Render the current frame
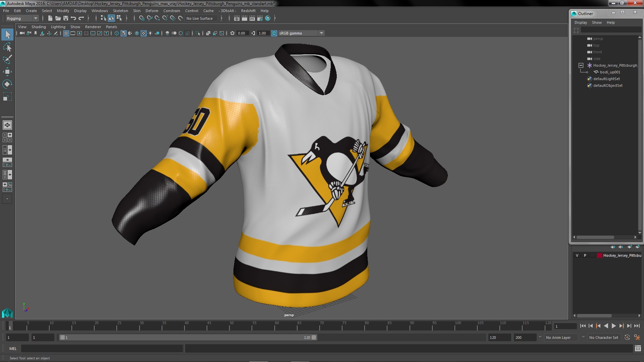The image size is (644, 362). tap(245, 18)
